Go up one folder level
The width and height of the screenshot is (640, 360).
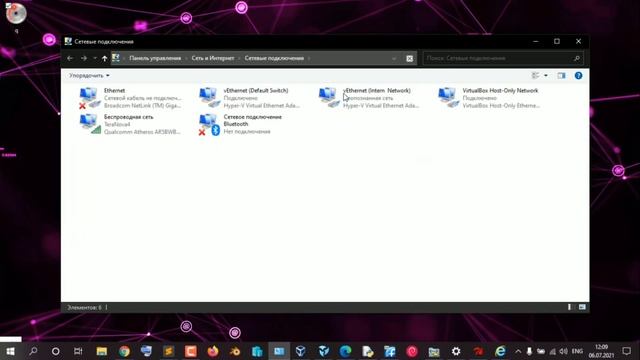[104, 58]
